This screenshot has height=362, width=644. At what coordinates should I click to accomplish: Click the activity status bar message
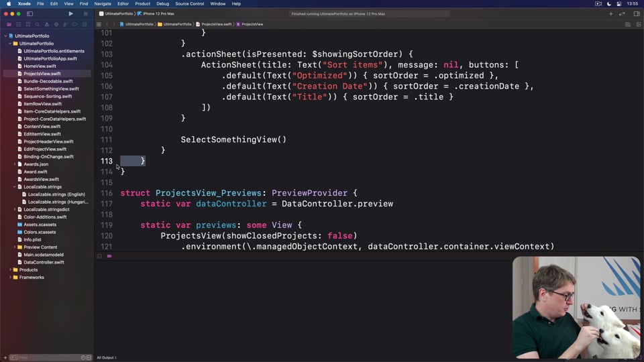click(338, 14)
